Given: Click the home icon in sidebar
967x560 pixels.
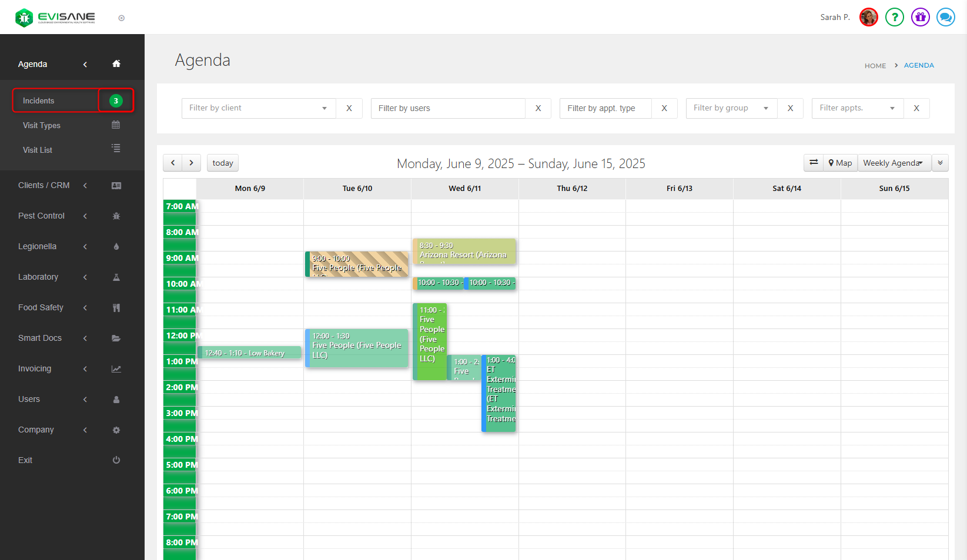Looking at the screenshot, I should point(116,64).
